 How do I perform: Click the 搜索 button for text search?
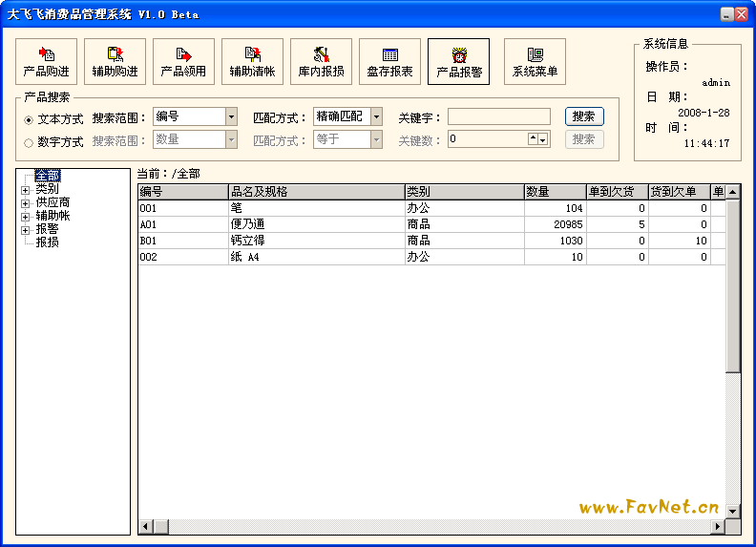point(584,116)
